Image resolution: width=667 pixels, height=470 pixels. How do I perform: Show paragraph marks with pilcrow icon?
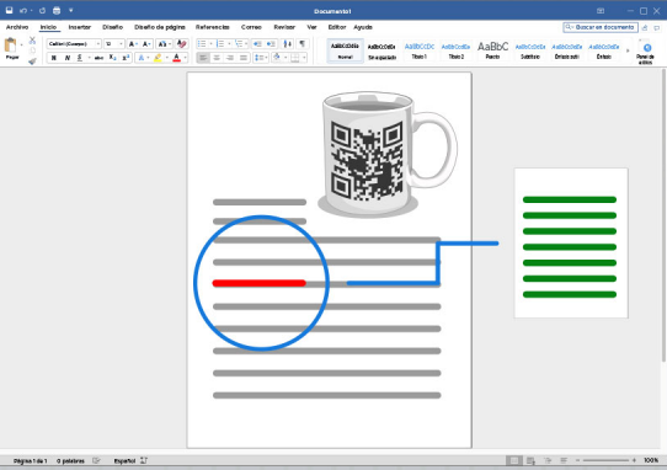[303, 44]
